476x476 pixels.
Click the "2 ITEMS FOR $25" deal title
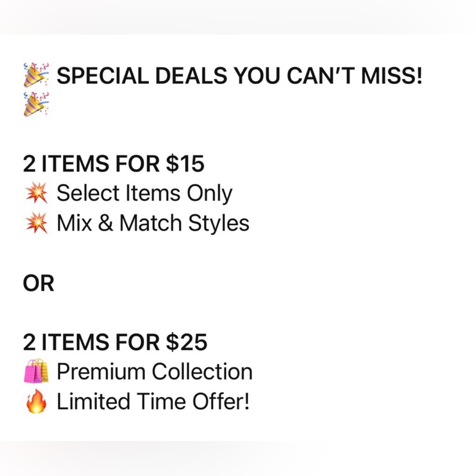point(115,343)
